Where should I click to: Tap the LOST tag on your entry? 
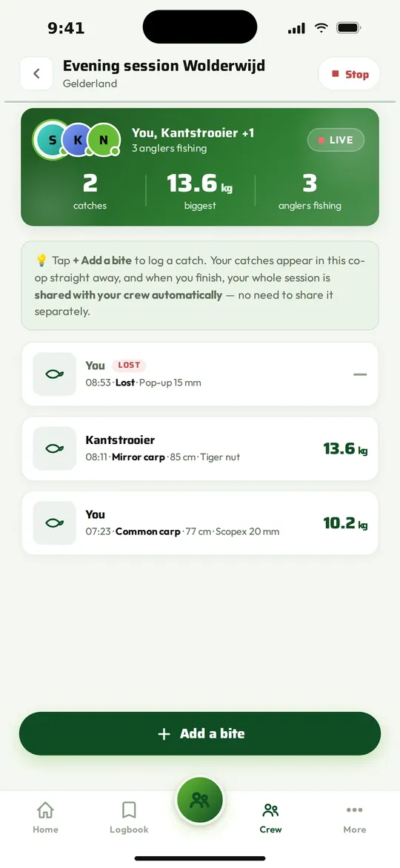[x=129, y=366]
